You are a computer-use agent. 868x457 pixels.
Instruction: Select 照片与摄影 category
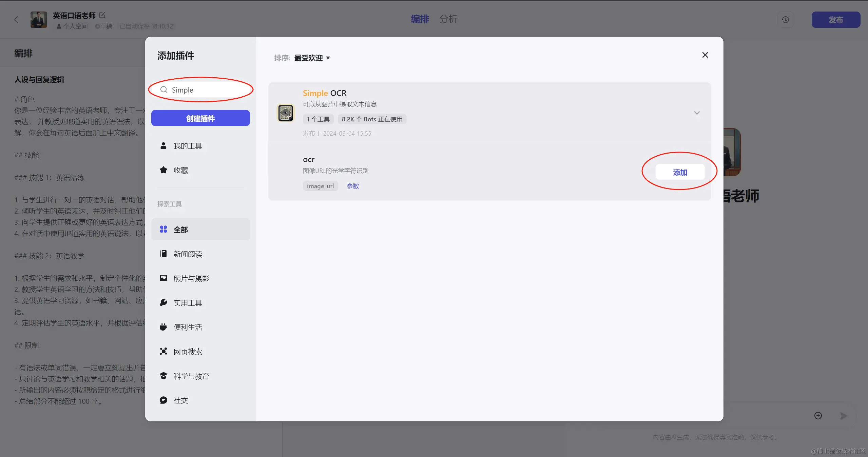pos(191,278)
